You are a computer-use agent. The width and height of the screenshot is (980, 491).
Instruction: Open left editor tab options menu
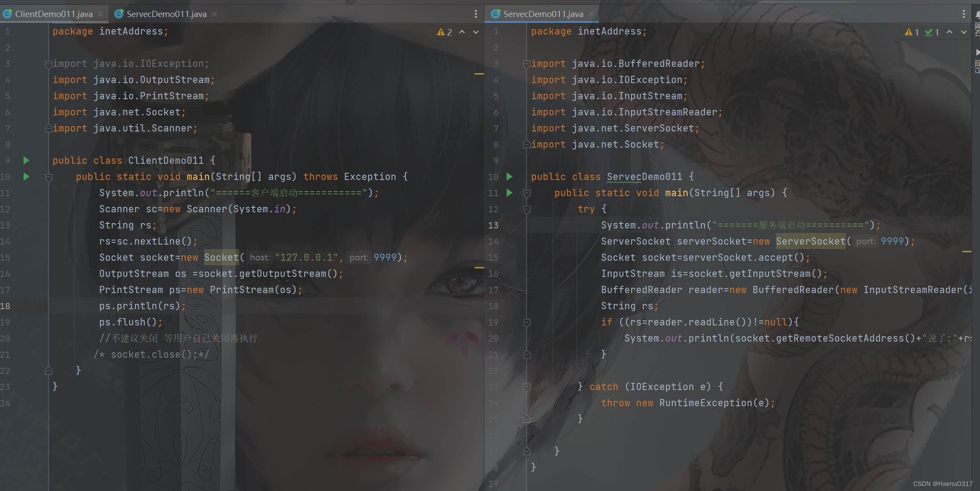click(x=475, y=14)
